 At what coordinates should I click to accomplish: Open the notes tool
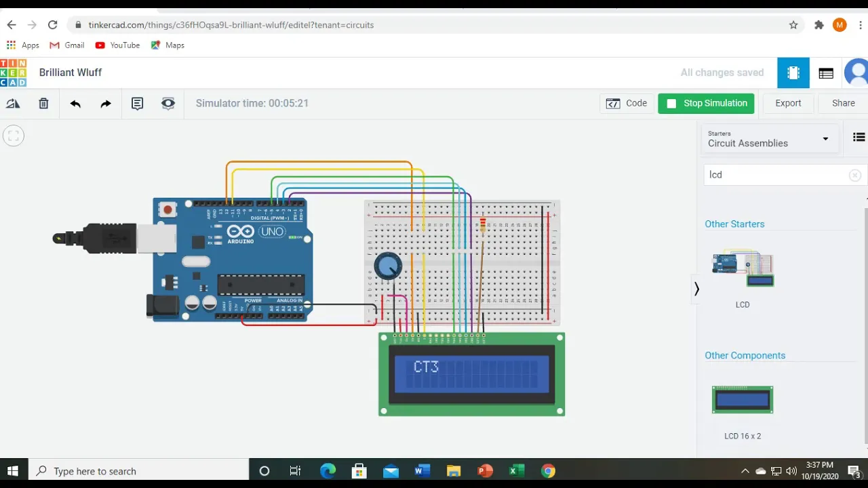click(x=137, y=104)
